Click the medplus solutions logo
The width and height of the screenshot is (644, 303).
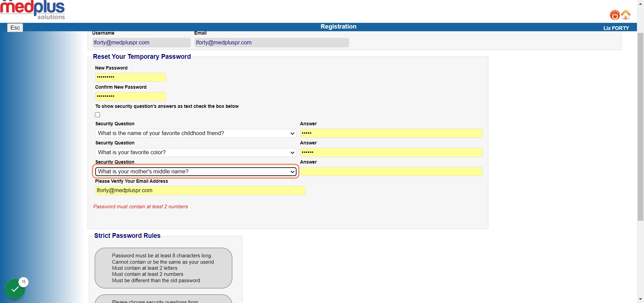tap(33, 10)
